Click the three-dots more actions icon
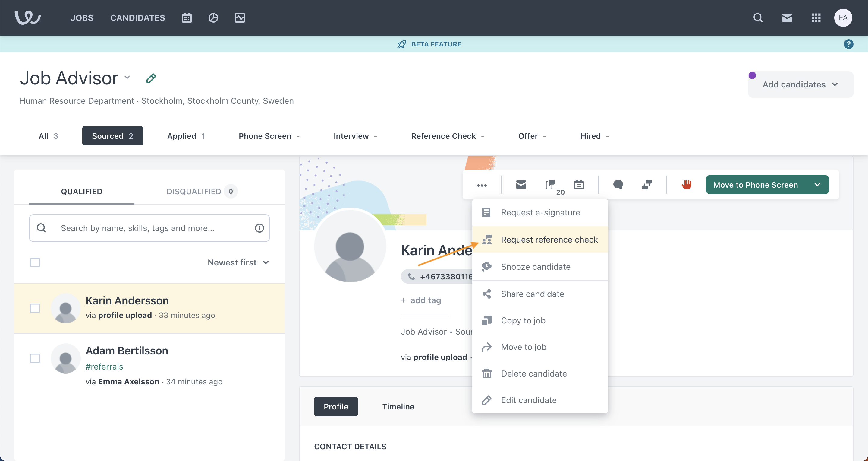868x461 pixels. tap(482, 185)
